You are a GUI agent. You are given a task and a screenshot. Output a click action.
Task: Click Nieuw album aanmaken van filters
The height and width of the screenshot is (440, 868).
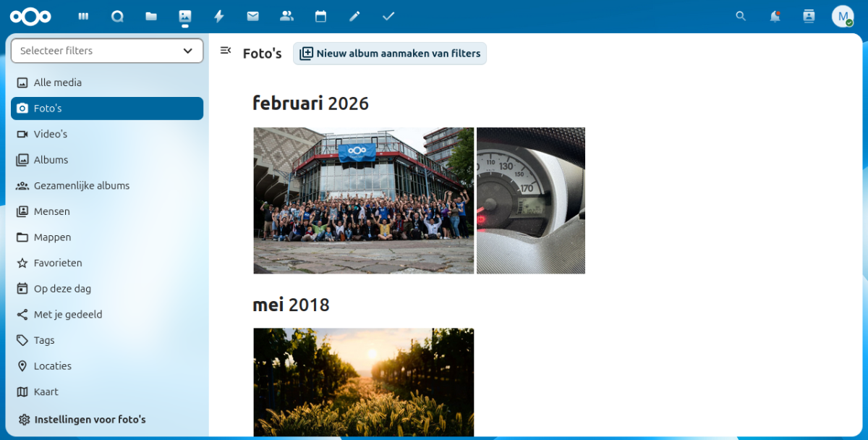[x=390, y=54]
